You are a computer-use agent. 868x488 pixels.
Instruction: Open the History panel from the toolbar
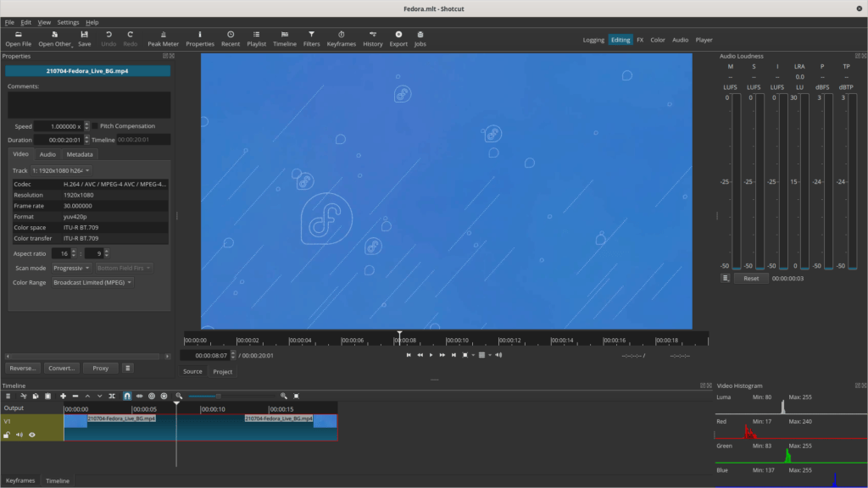click(373, 38)
